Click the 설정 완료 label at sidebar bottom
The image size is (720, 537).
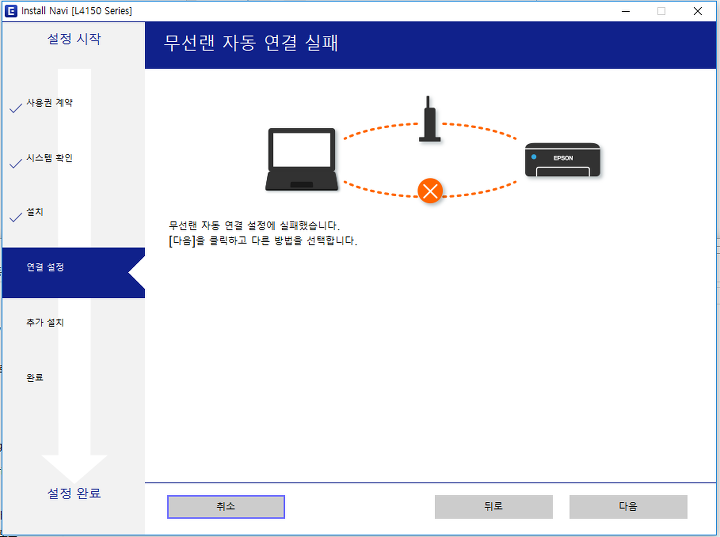[x=74, y=493]
